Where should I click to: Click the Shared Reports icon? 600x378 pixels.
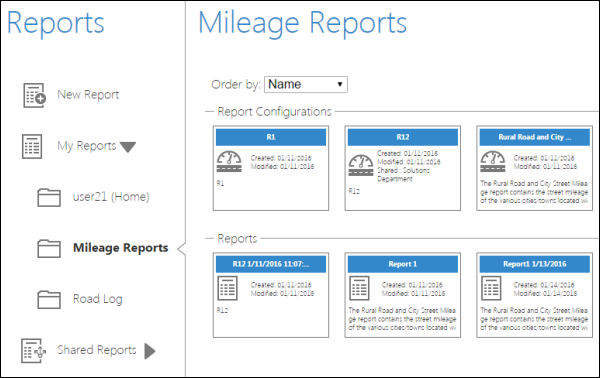(x=34, y=350)
